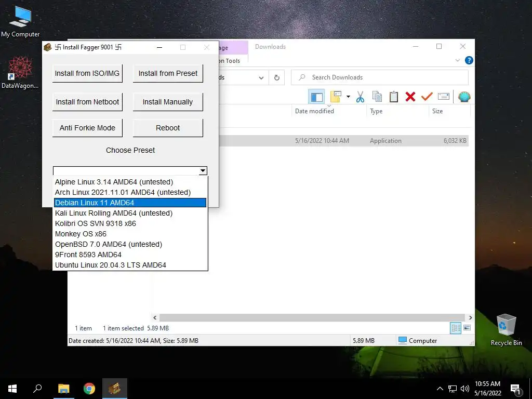Select Install Manually

click(168, 102)
